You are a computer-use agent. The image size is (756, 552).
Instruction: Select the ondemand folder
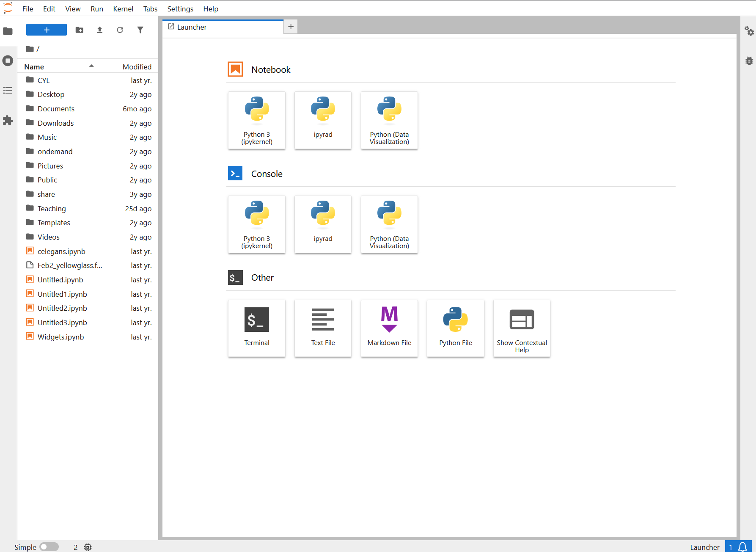click(88, 152)
